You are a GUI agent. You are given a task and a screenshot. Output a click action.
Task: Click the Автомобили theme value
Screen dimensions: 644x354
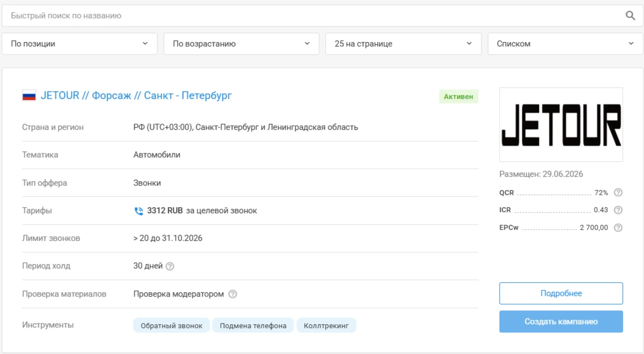pyautogui.click(x=157, y=155)
